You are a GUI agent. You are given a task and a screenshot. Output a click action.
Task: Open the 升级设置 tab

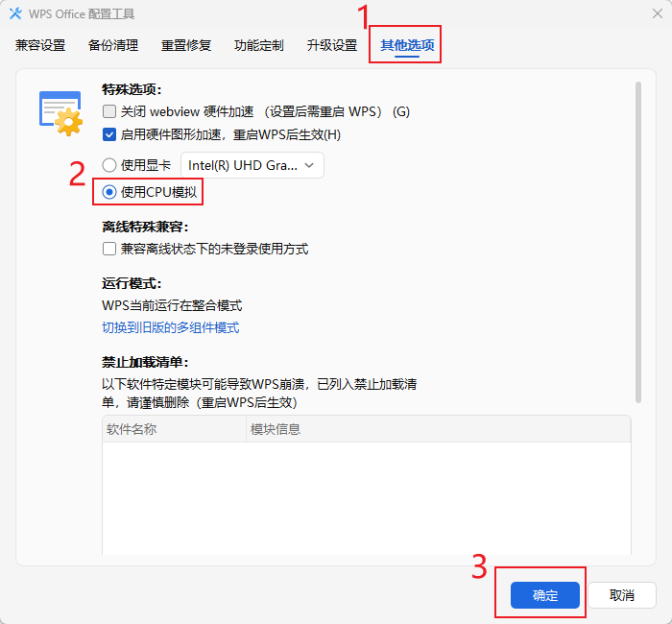tap(331, 45)
